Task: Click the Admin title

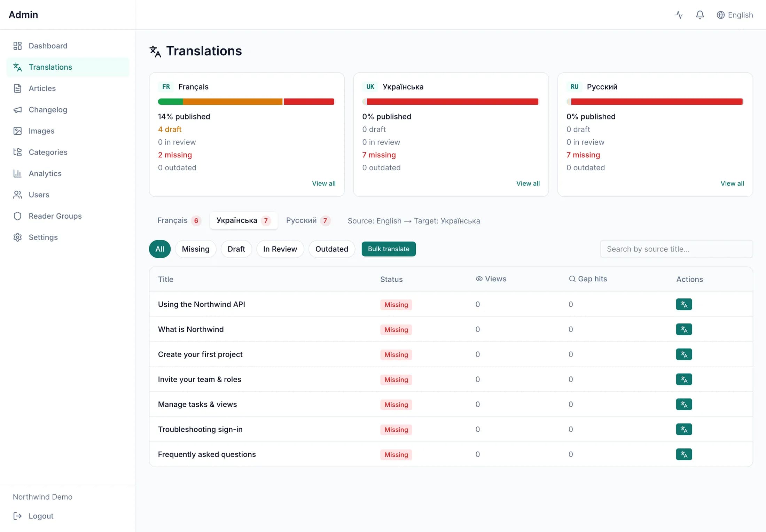Action: tap(23, 15)
